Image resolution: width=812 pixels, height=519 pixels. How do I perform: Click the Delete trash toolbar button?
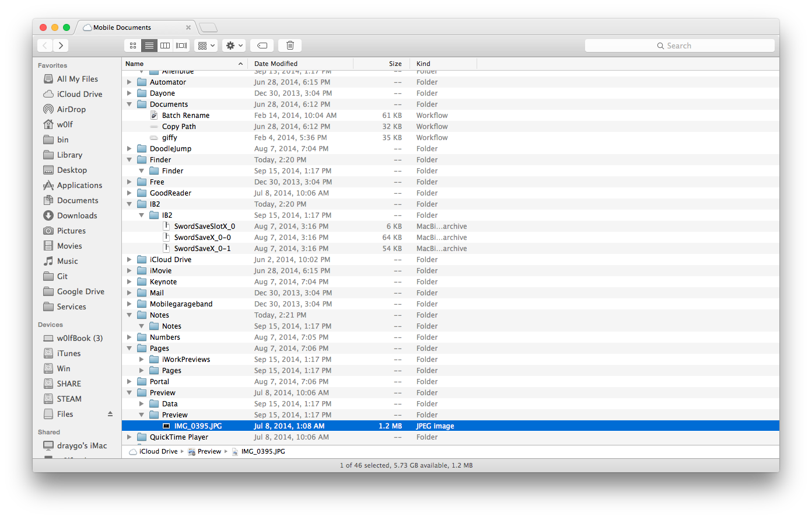coord(290,46)
